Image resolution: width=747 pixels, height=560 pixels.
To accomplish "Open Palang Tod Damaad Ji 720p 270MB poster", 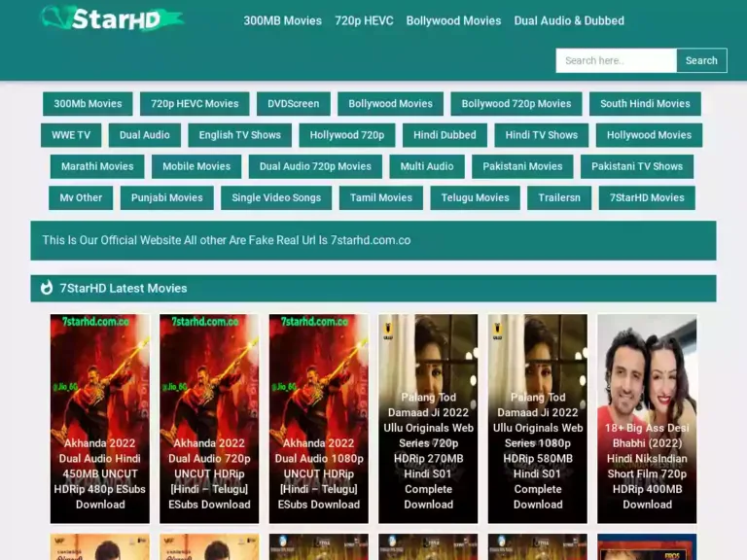I will point(428,419).
